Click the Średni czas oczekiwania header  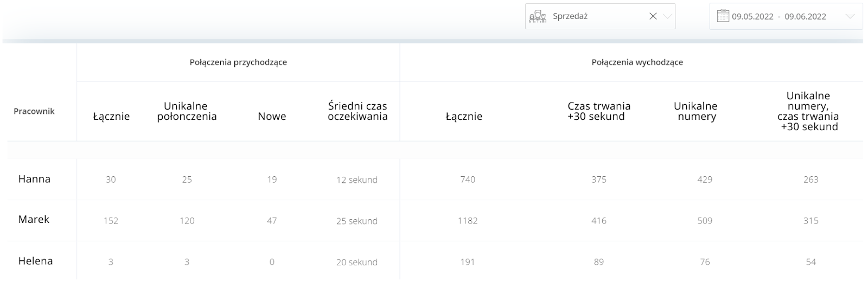coord(358,111)
